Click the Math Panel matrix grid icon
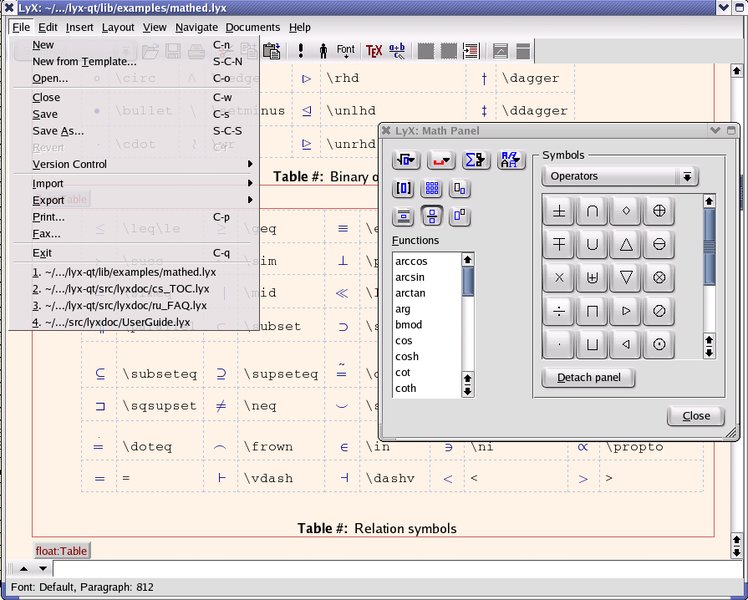 click(x=432, y=188)
